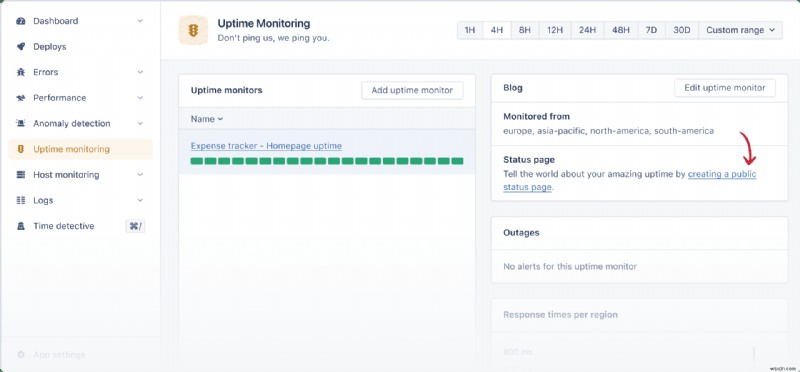Click the Time detective icon
This screenshot has width=800, height=372.
pyautogui.click(x=21, y=226)
